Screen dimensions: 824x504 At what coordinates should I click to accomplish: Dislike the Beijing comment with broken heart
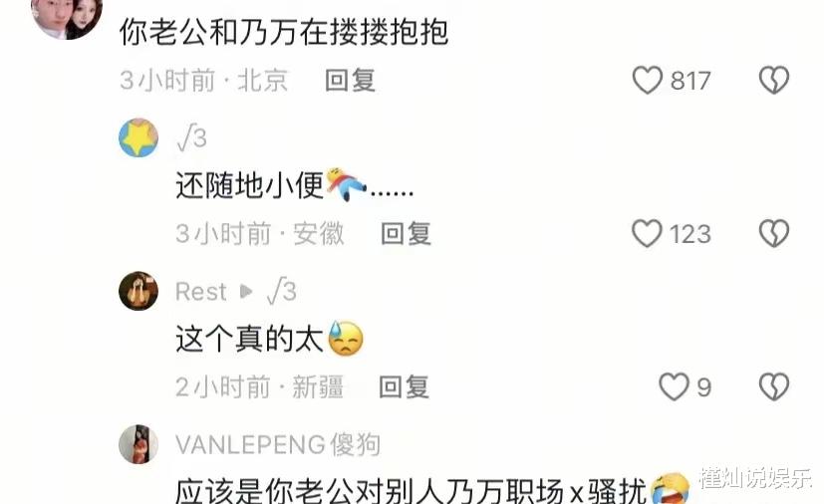click(774, 80)
